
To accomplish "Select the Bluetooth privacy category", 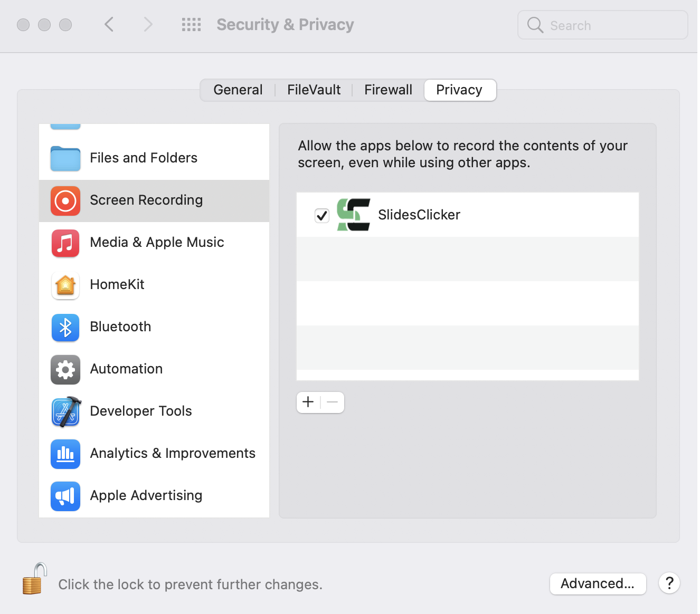I will [154, 328].
